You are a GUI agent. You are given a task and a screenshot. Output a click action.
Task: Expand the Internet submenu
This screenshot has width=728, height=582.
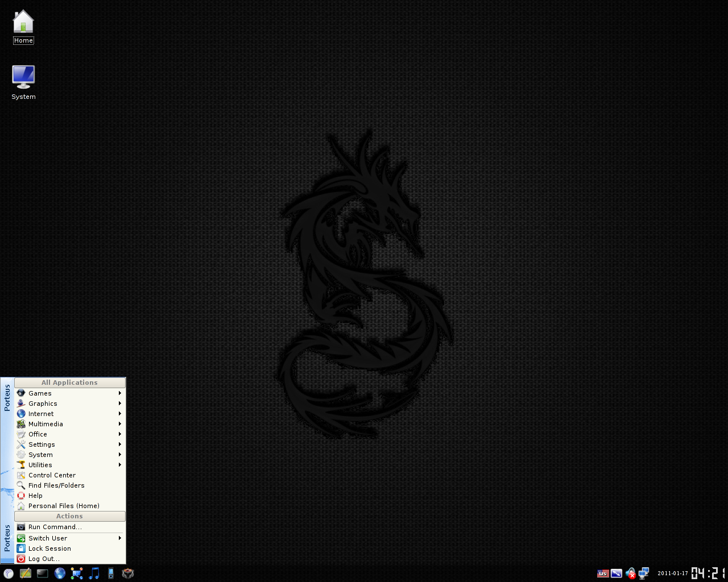(x=70, y=414)
